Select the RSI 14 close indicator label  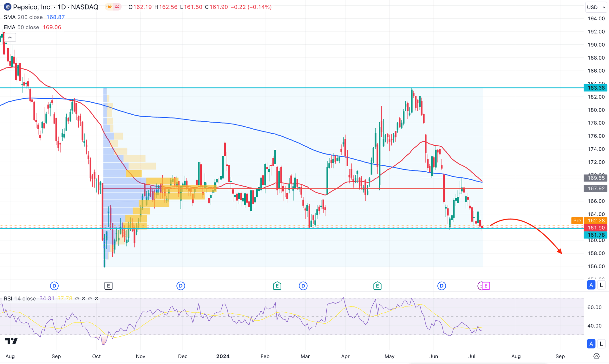[20, 298]
